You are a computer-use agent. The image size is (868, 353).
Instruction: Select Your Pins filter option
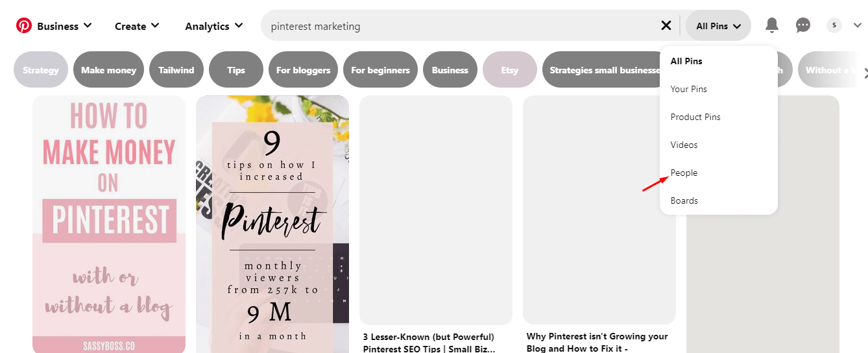tap(688, 89)
